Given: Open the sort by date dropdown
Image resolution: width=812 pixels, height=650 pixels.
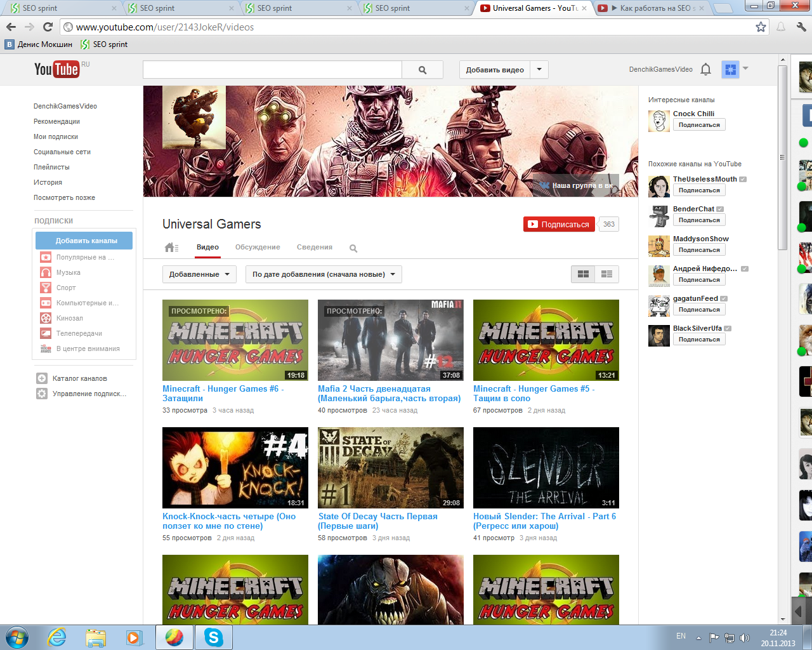Looking at the screenshot, I should pos(324,274).
